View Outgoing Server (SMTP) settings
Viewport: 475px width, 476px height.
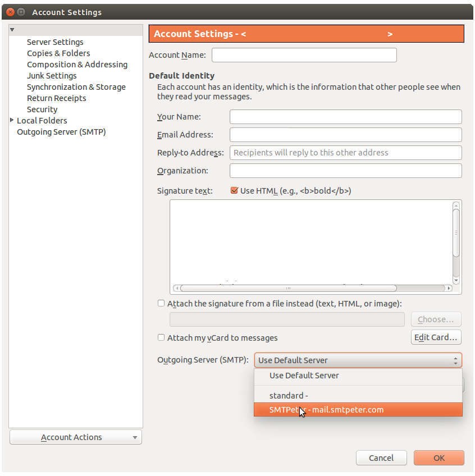click(61, 131)
